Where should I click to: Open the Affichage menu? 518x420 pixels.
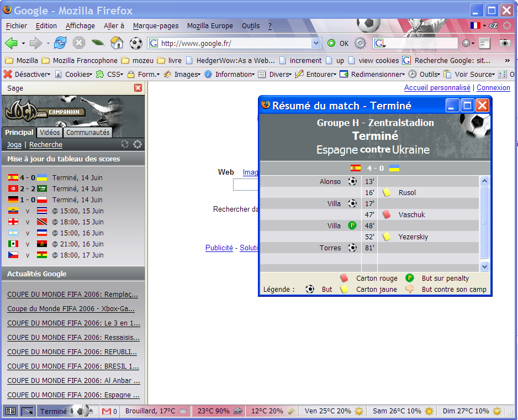(80, 26)
